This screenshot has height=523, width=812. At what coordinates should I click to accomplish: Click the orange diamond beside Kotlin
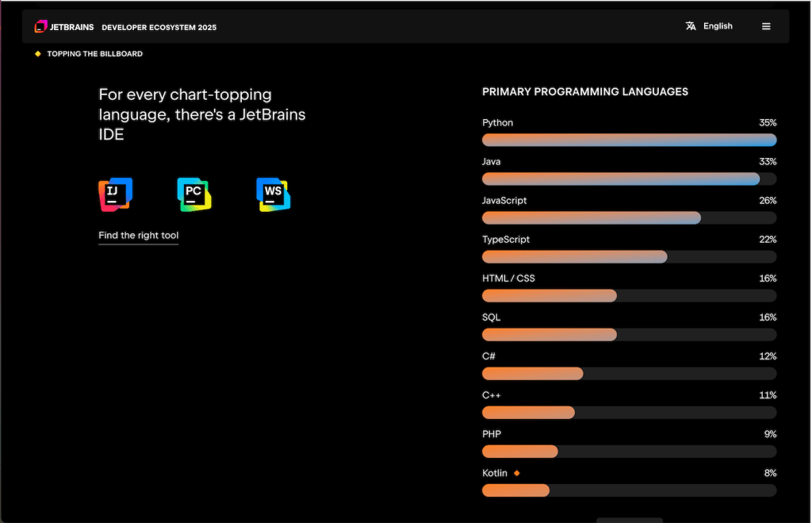pos(517,473)
